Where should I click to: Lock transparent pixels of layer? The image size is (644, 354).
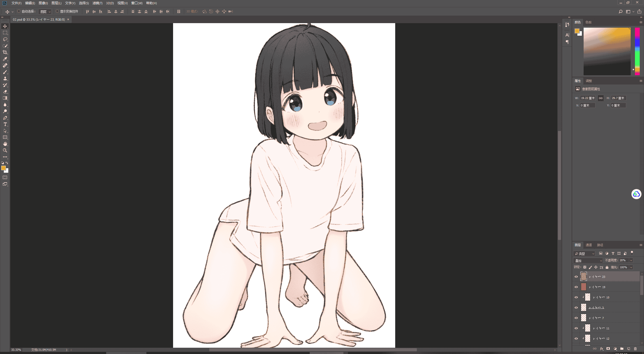pyautogui.click(x=585, y=267)
